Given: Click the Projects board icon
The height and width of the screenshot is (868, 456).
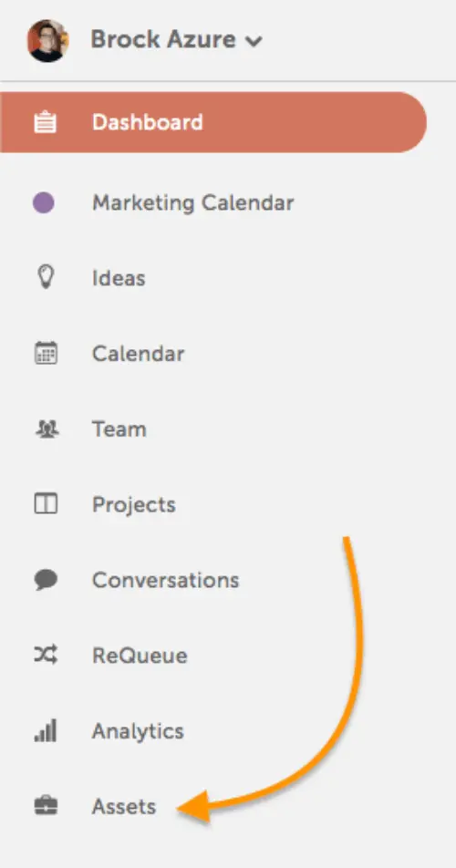Looking at the screenshot, I should [x=46, y=504].
